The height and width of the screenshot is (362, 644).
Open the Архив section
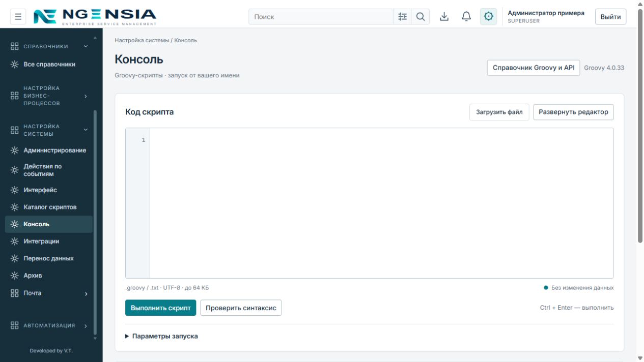[49, 276]
